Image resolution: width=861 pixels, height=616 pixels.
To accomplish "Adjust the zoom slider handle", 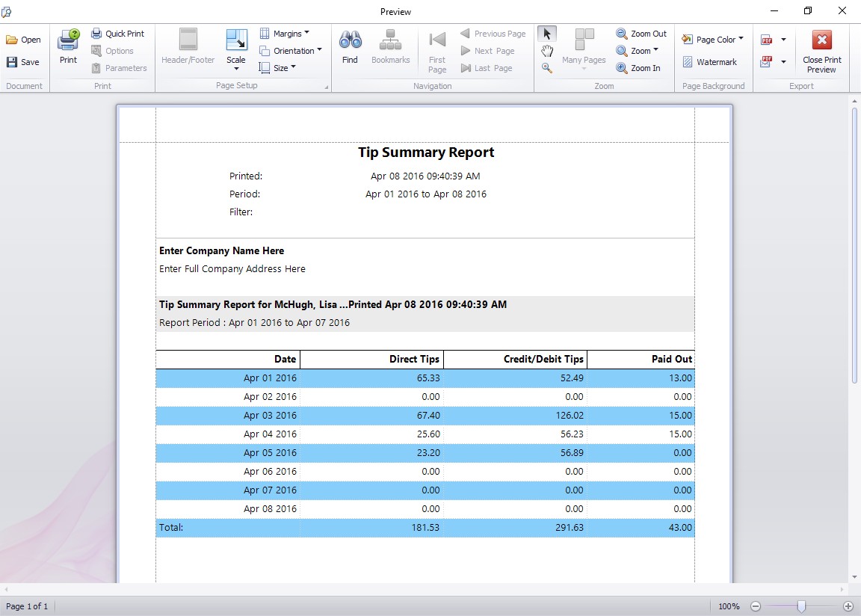I will (801, 606).
